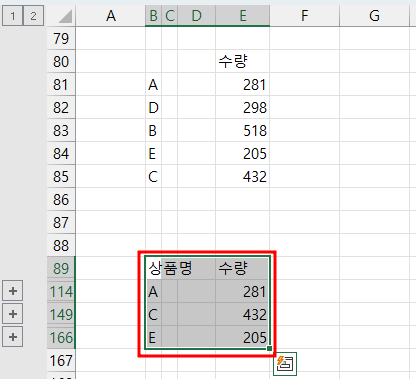Viewport: 416px width, 379px height.
Task: Select row 79 header
Action: click(61, 38)
